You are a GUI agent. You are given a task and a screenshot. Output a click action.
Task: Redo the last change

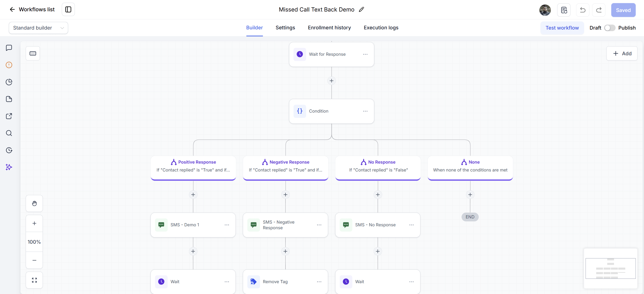tap(598, 10)
